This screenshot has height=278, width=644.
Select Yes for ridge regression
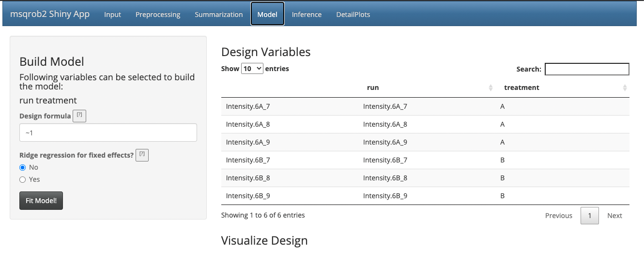[x=22, y=179]
